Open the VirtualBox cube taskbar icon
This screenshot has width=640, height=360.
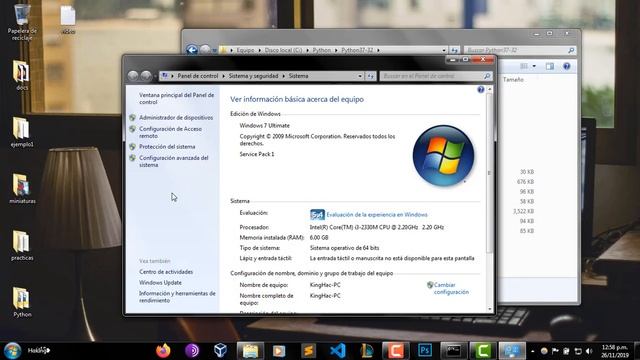pyautogui.click(x=220, y=351)
